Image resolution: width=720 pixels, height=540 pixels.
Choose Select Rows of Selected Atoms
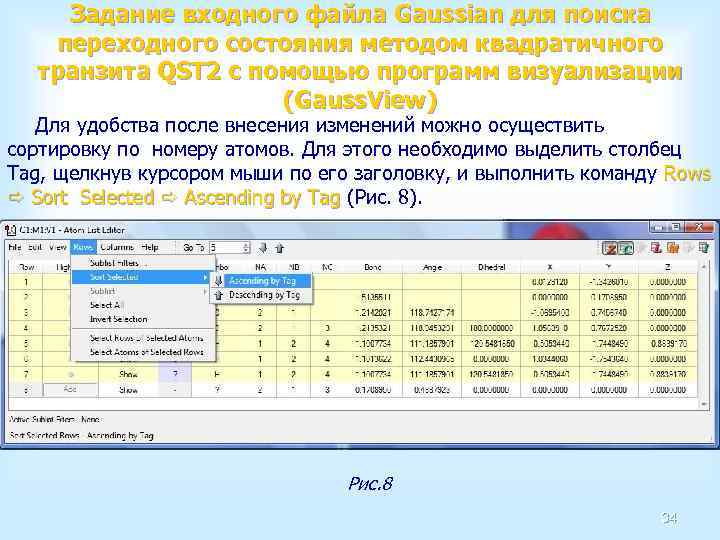142,338
